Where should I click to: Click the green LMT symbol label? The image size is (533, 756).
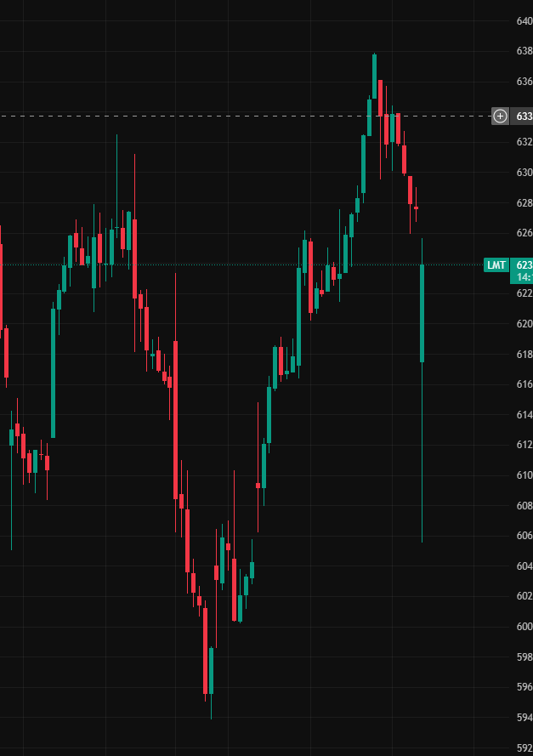tap(496, 265)
